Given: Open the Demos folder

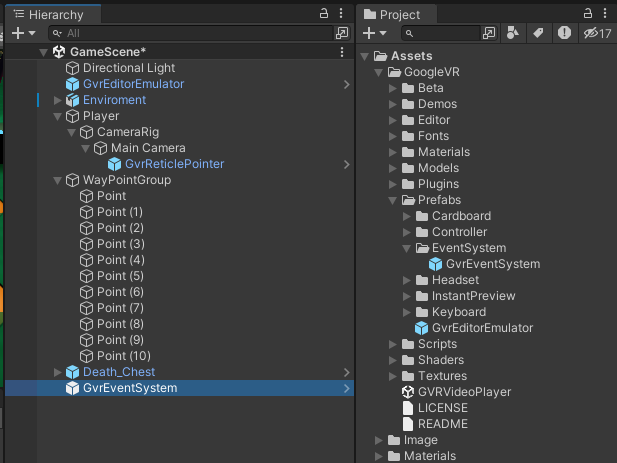Looking at the screenshot, I should coord(437,104).
